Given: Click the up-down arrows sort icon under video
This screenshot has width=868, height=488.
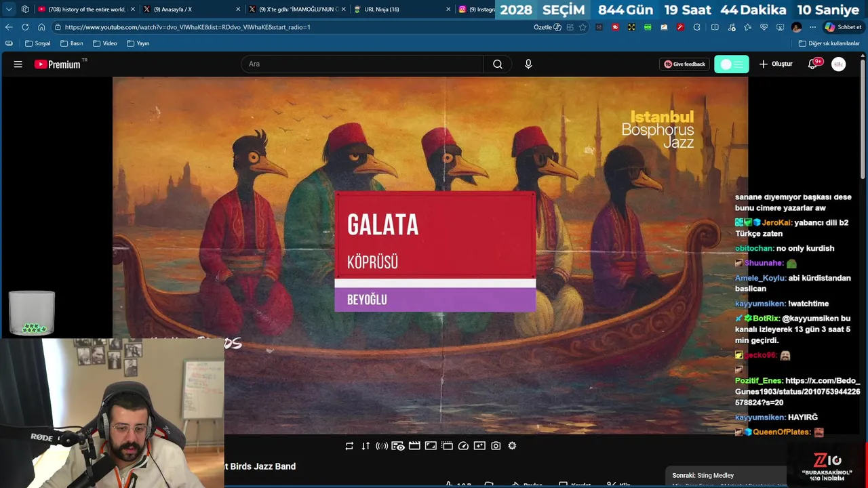Looking at the screenshot, I should click(x=366, y=446).
